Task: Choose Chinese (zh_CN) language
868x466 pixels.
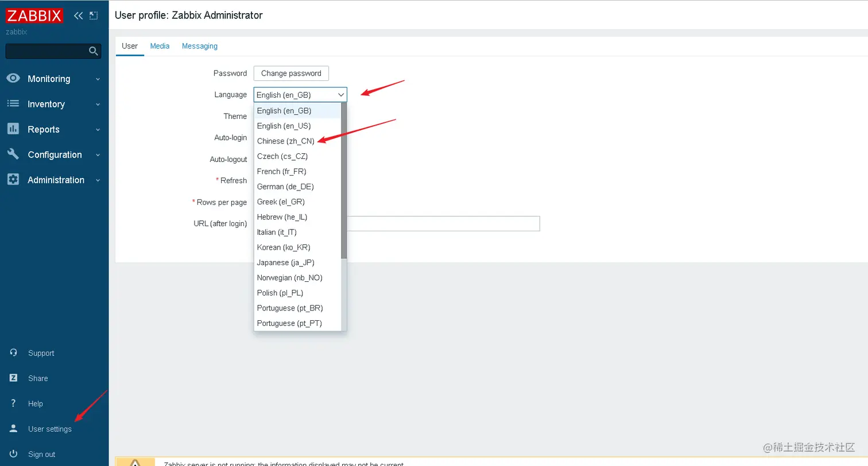Action: 298,141
